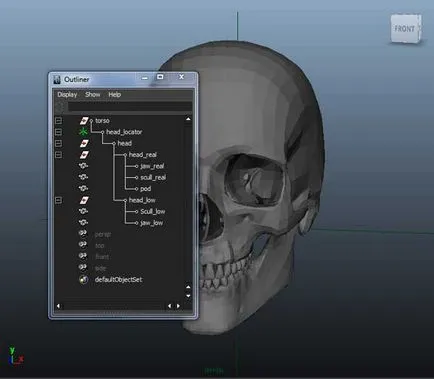This screenshot has width=434, height=379.
Task: Click the horizontal scroll left arrow at far left
Action: point(58,306)
